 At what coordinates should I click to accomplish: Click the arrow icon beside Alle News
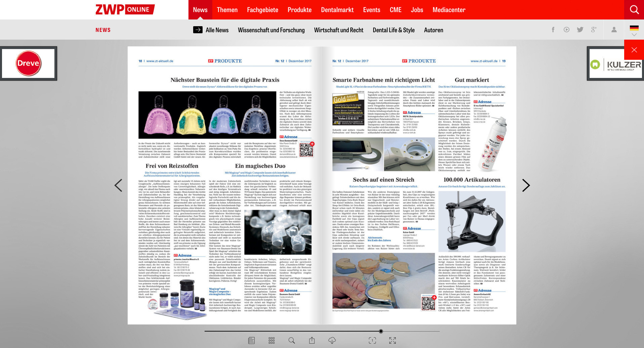click(x=198, y=30)
